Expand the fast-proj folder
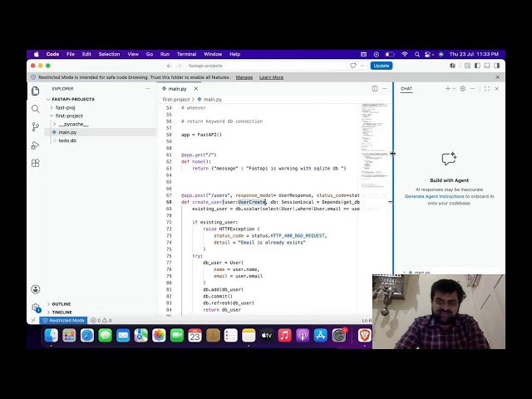The image size is (532, 399). (x=52, y=107)
